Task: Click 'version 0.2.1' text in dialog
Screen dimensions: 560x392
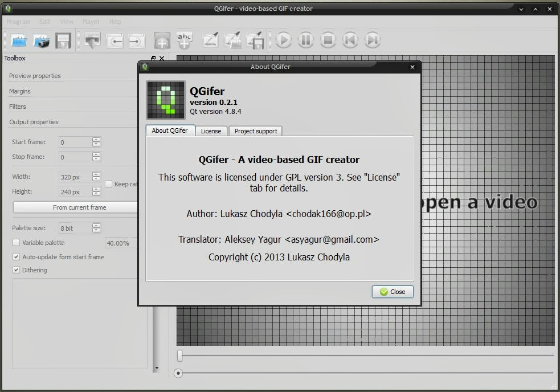Action: tap(213, 102)
